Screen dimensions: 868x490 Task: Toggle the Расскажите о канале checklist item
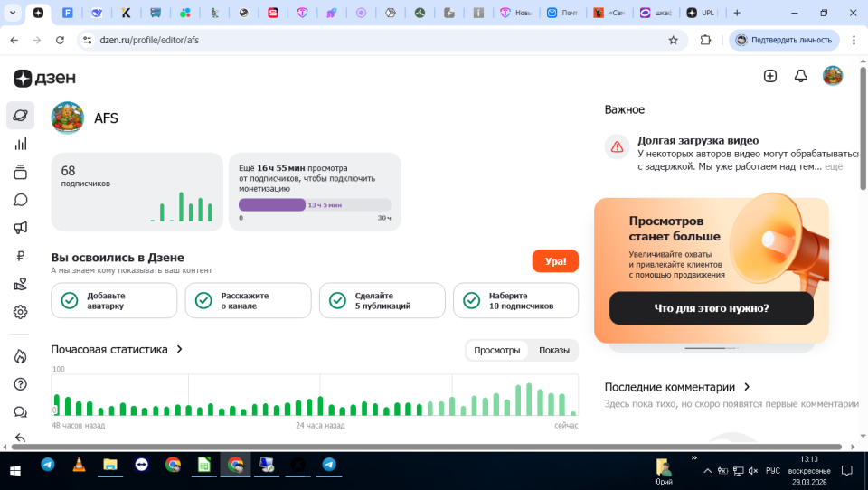248,301
